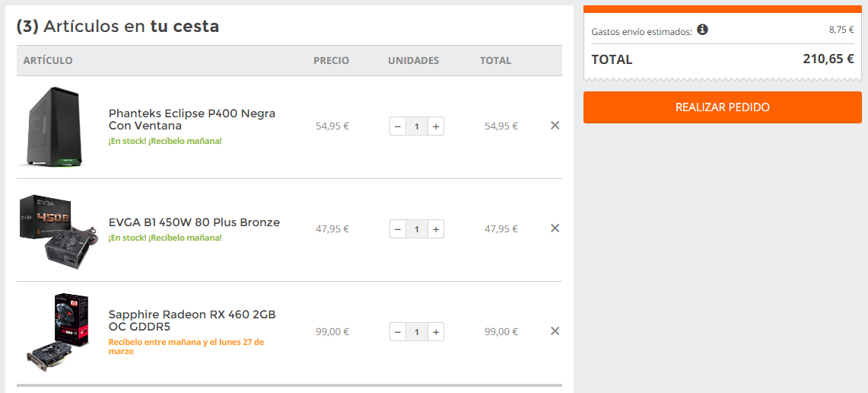Screen dimensions: 868x393
Task: Click the ARTÍCULO column header
Action: click(x=48, y=60)
